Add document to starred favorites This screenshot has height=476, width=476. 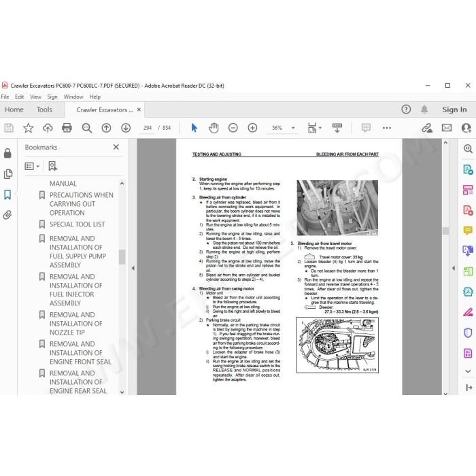[29, 128]
